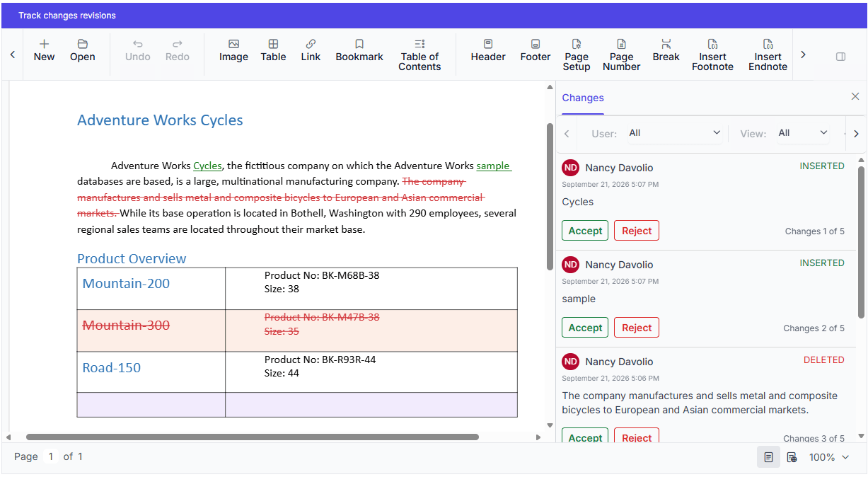Click the inserted word 'sample' in paragraph
The height and width of the screenshot is (477, 868).
coord(493,166)
